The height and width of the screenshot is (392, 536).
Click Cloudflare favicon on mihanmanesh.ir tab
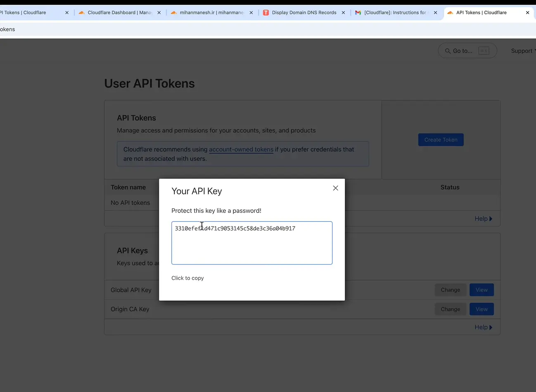click(x=174, y=13)
